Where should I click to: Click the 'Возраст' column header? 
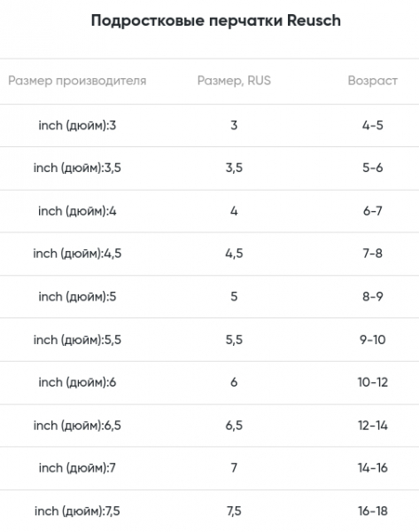pos(373,81)
